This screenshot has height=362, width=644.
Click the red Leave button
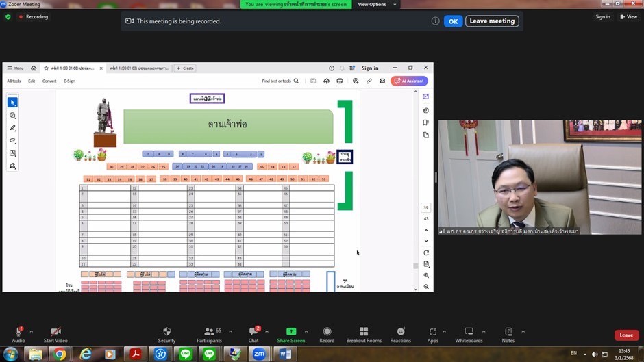click(626, 335)
